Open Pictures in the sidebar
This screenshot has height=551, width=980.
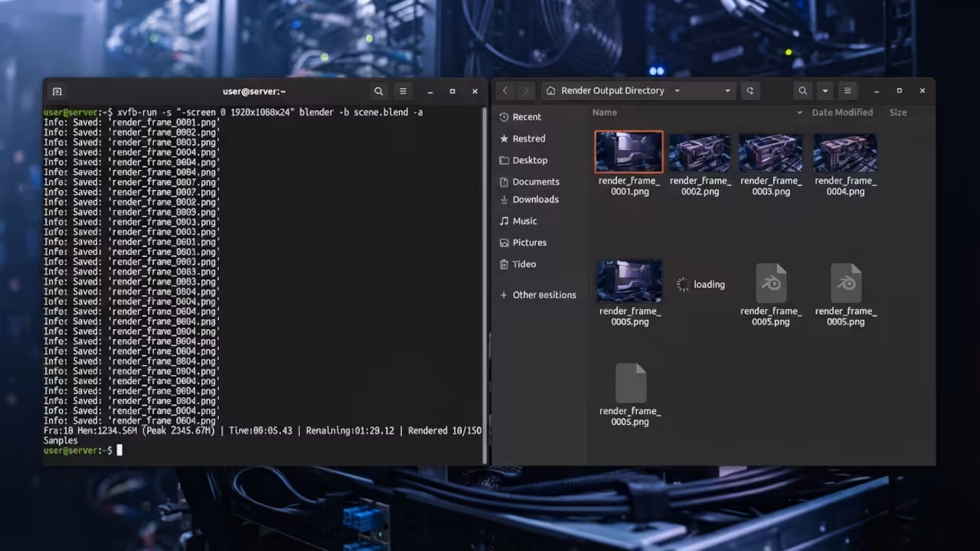click(x=523, y=242)
